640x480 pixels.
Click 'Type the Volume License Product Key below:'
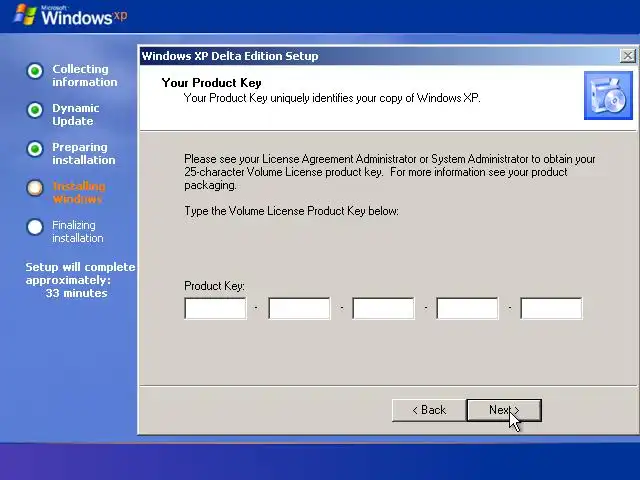(291, 211)
